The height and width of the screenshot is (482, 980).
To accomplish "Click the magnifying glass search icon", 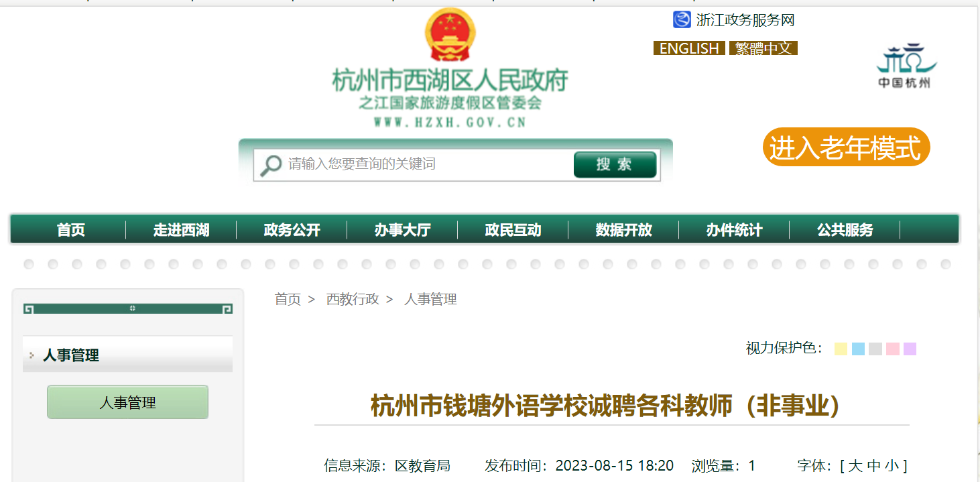I will tap(271, 165).
